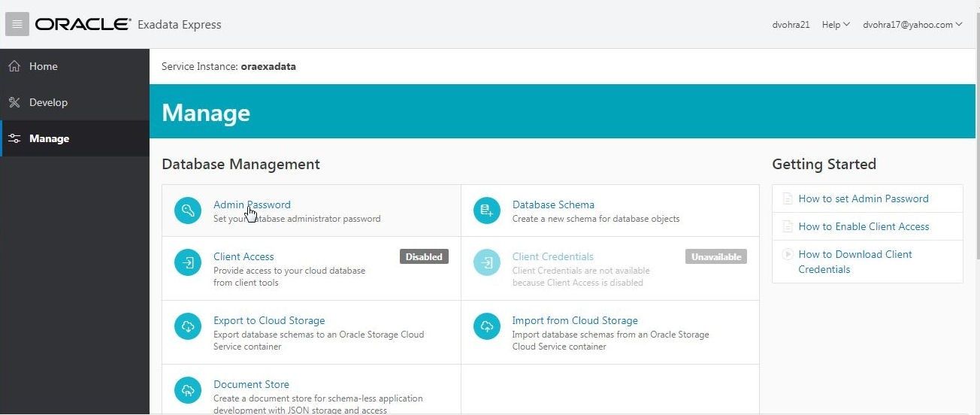Click the Oracle logo
The image size is (980, 415).
[83, 24]
